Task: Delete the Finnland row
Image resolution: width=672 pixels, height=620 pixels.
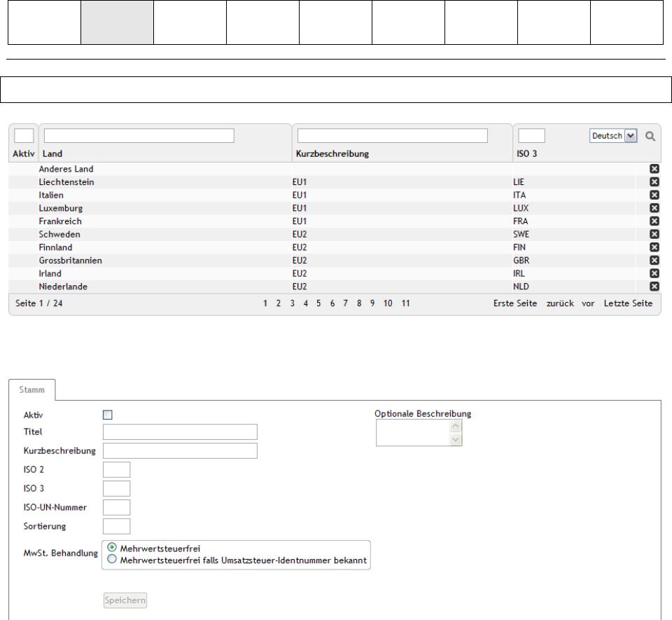Action: point(654,247)
